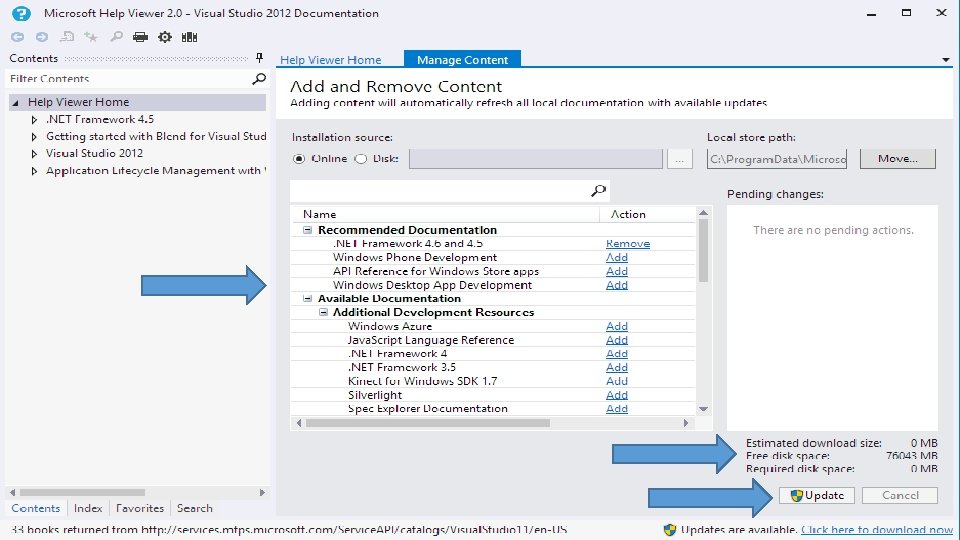Click the Filter Contents input field
The height and width of the screenshot is (540, 960).
click(129, 78)
